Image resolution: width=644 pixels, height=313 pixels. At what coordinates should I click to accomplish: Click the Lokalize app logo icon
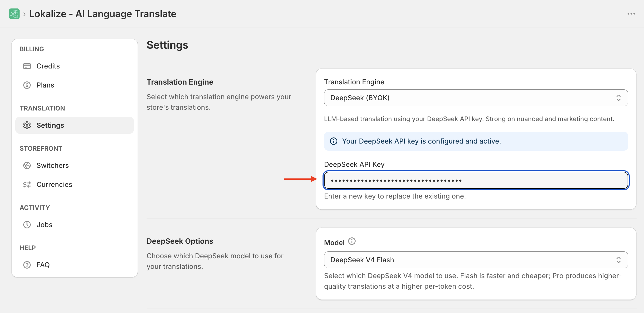(14, 14)
